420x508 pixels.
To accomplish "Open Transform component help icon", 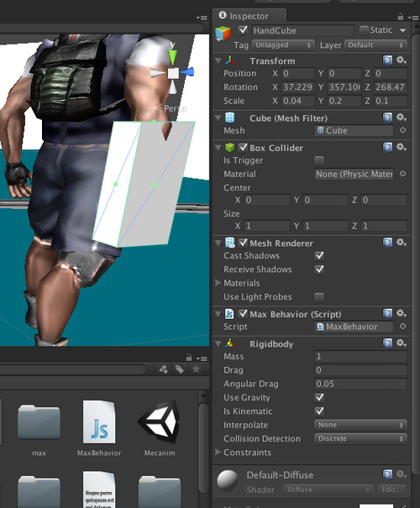I will click(387, 60).
